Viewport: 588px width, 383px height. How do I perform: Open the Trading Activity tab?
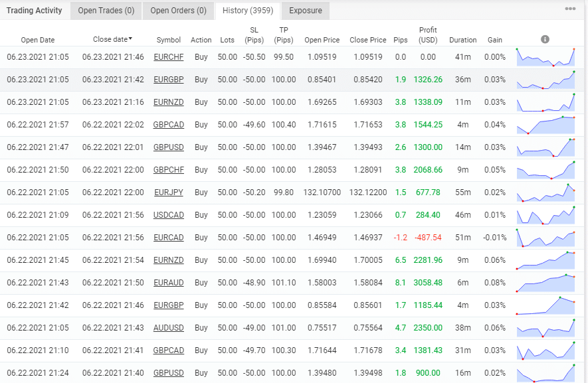click(x=35, y=11)
